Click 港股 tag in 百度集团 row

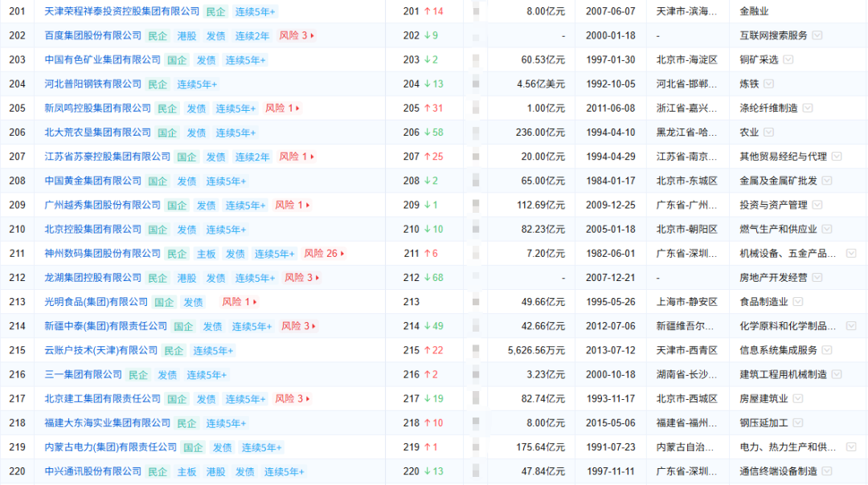[x=186, y=36]
